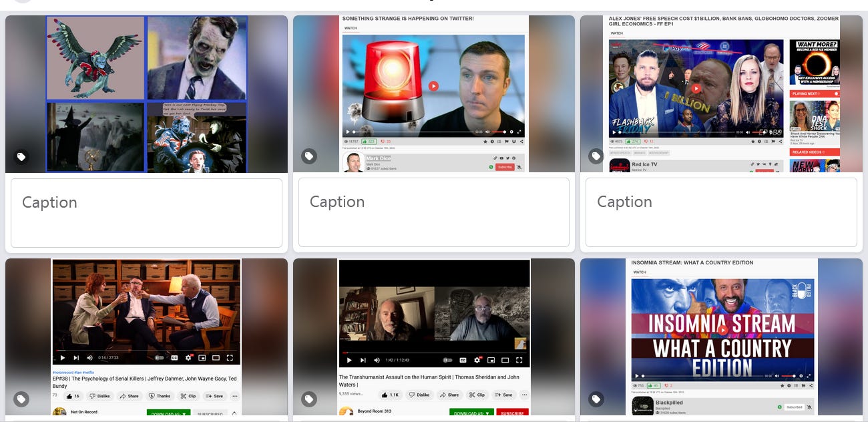Click tag icon on the Not On Record image
Screen dimensions: 868x428
tap(21, 399)
